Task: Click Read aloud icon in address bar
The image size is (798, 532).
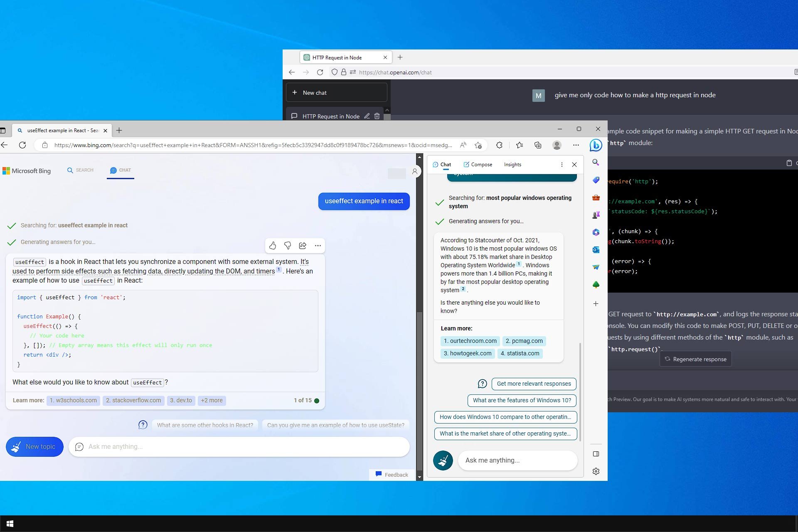Action: 463,145
